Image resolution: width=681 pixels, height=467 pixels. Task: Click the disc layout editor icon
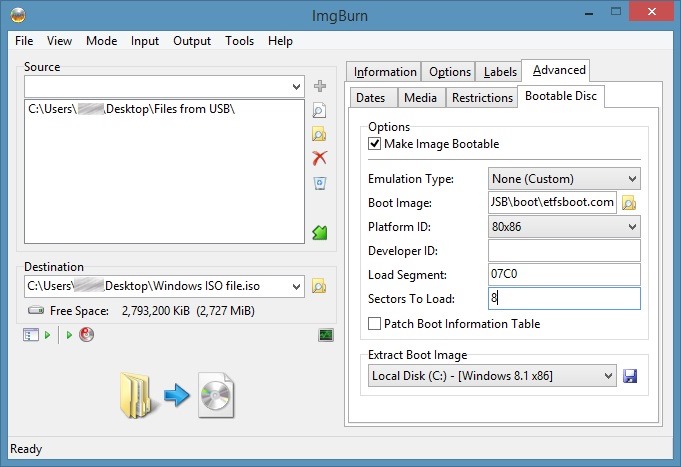coord(31,335)
